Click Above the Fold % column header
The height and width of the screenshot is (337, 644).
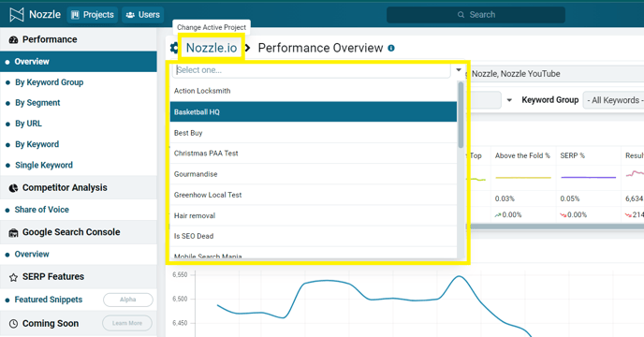pyautogui.click(x=522, y=155)
